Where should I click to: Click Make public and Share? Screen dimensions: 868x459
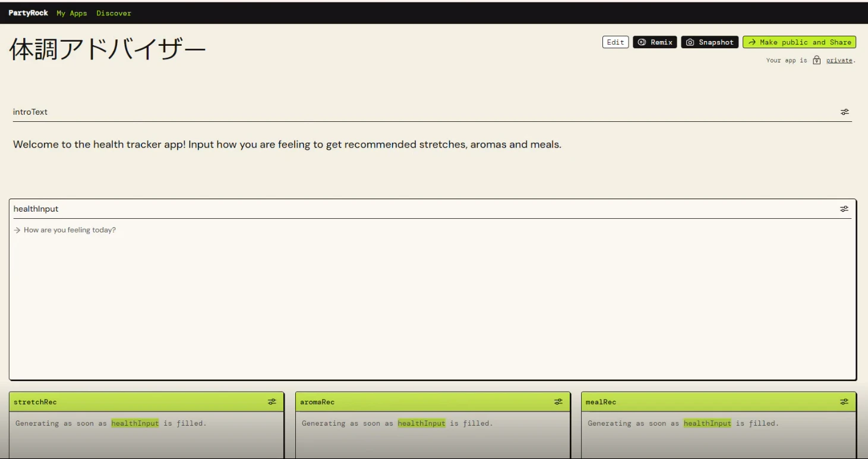pos(799,42)
